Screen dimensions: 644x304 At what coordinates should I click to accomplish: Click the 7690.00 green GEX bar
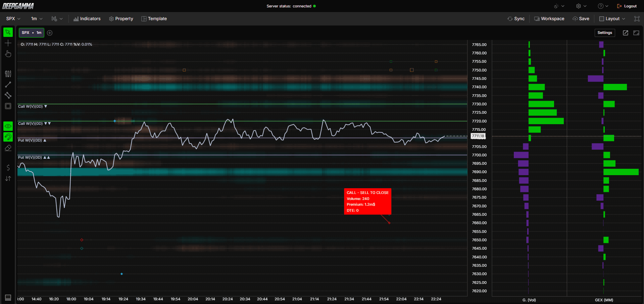pyautogui.click(x=621, y=172)
